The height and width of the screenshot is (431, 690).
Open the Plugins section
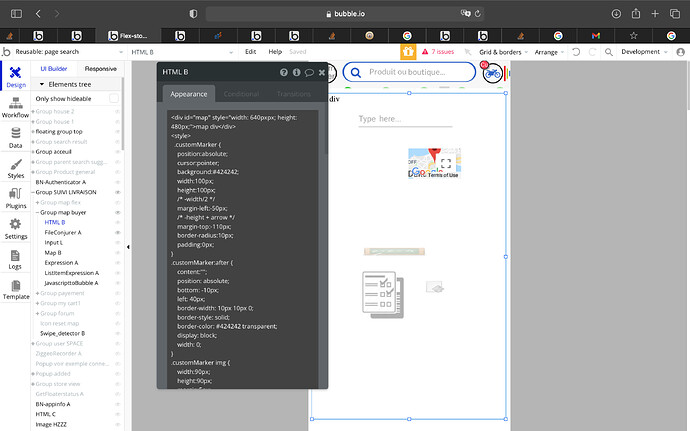(x=15, y=198)
